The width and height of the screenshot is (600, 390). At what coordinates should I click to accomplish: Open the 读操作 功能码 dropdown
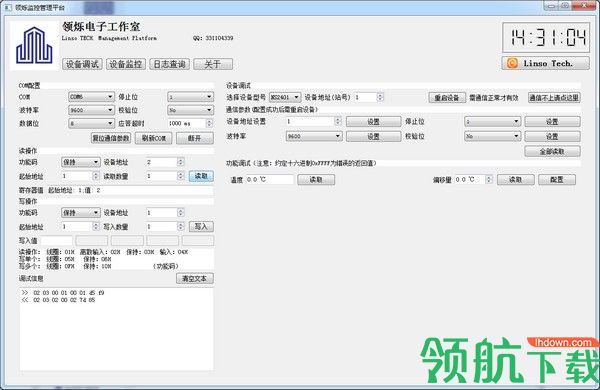(81, 162)
